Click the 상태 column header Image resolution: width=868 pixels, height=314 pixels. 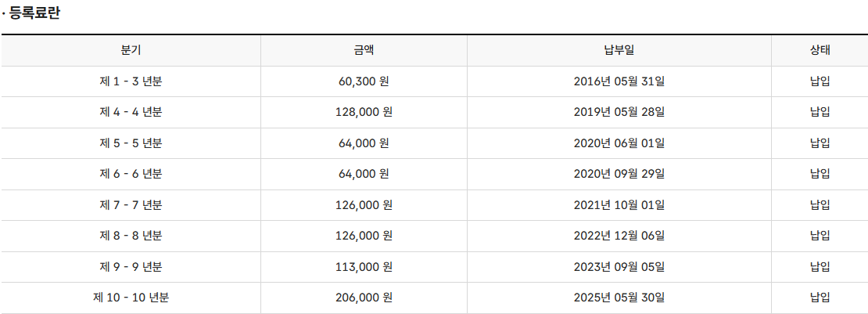click(820, 50)
